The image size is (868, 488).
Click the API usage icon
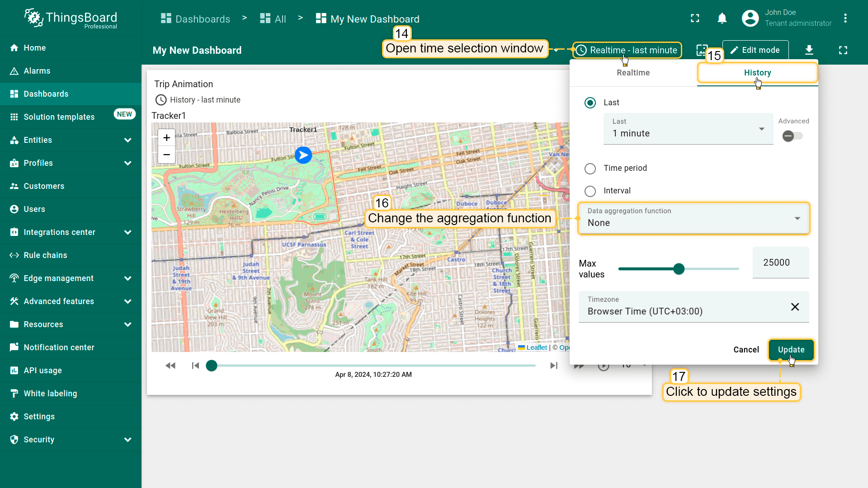coord(14,371)
